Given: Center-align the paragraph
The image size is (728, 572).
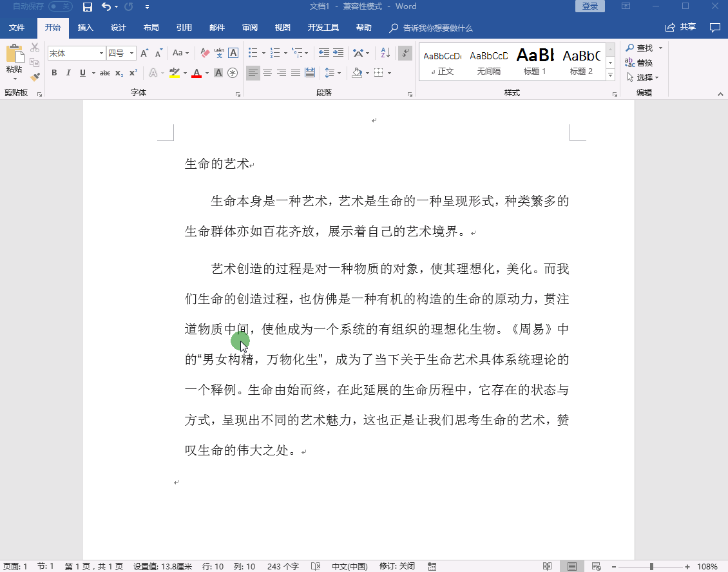Looking at the screenshot, I should tap(267, 73).
